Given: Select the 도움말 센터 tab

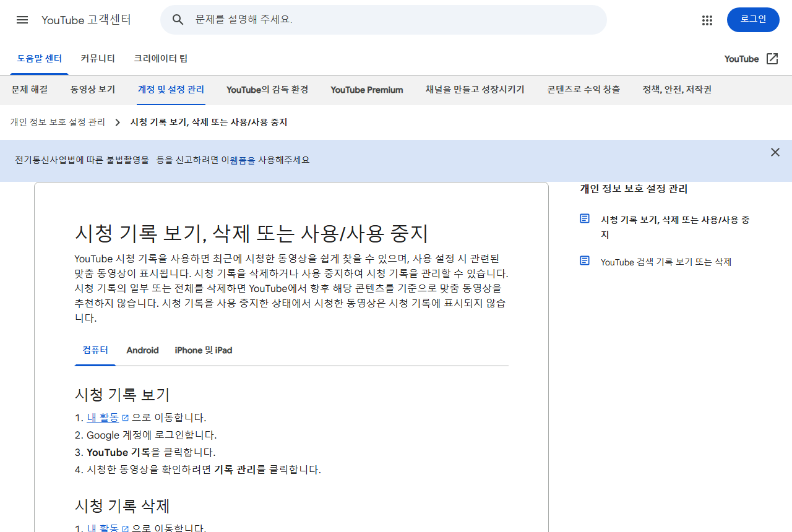Looking at the screenshot, I should point(40,59).
